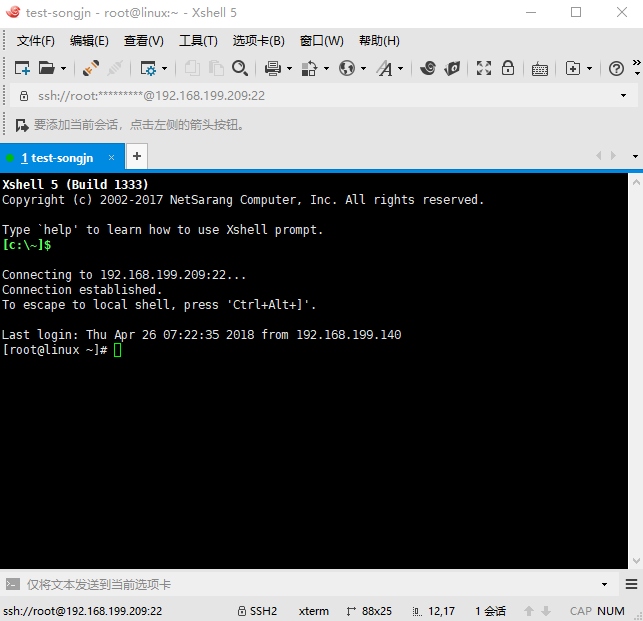
Task: Click the Encoding globe icon
Action: [x=347, y=68]
